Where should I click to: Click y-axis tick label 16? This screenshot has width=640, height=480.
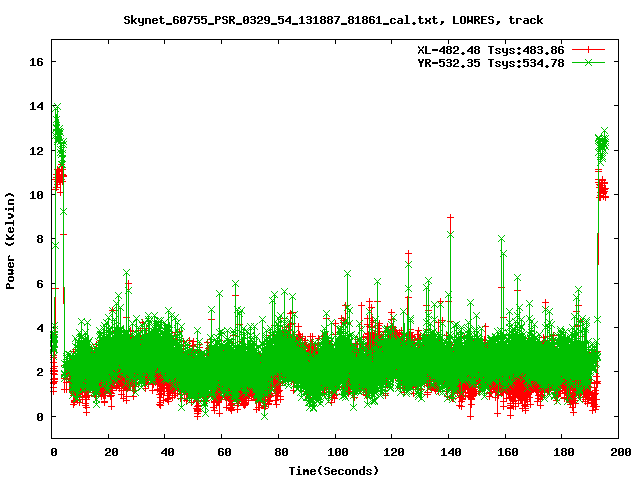[36, 62]
